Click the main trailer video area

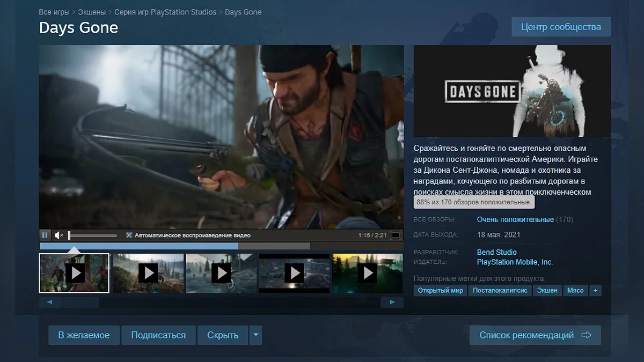coord(221,137)
